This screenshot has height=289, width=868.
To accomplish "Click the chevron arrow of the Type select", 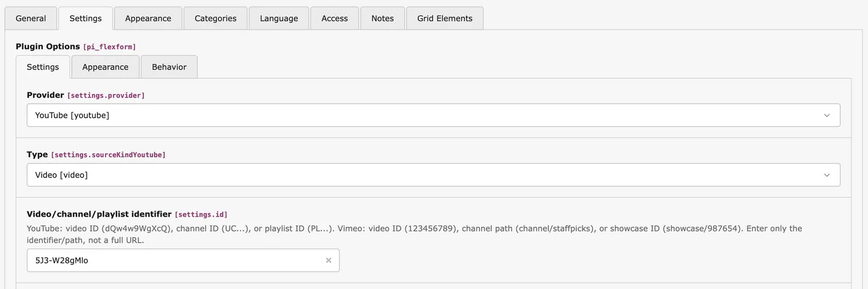I will (x=827, y=175).
